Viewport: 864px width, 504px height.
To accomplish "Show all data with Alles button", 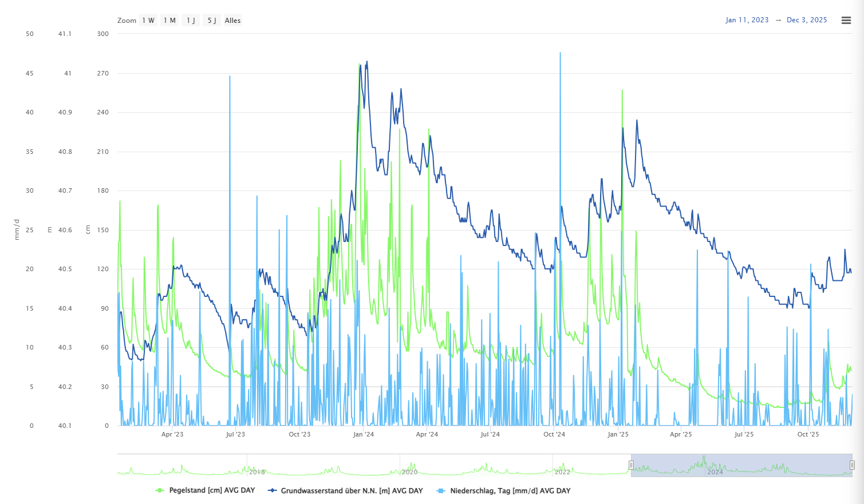I will [x=232, y=21].
